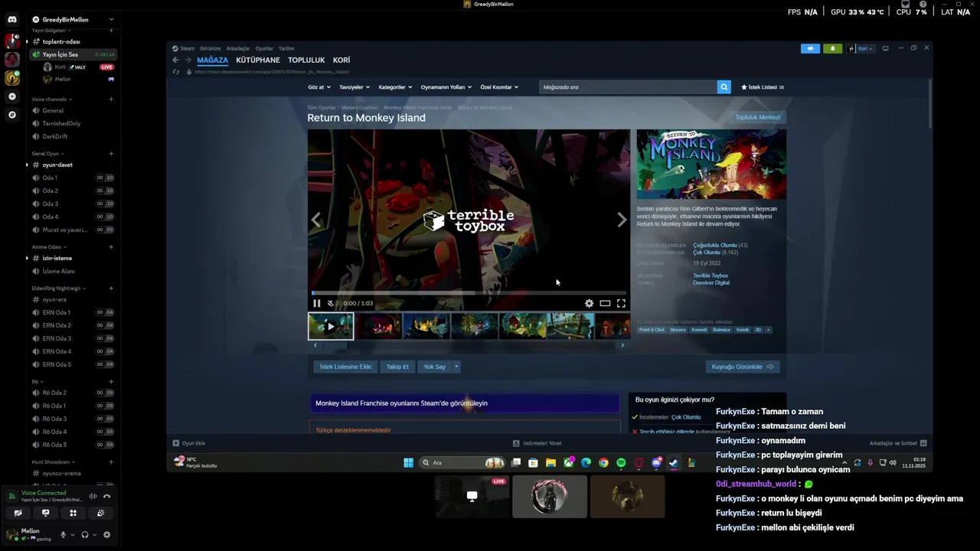Image resolution: width=980 pixels, height=551 pixels.
Task: Expand the Yok Say dropdown arrow
Action: pyautogui.click(x=456, y=367)
